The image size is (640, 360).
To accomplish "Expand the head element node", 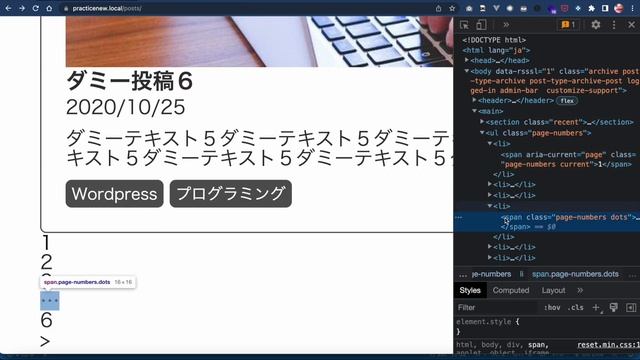I will tap(467, 60).
